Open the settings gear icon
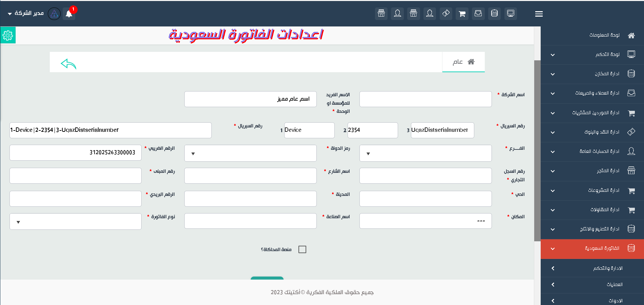Screen dimensions: 644x305 [8, 35]
